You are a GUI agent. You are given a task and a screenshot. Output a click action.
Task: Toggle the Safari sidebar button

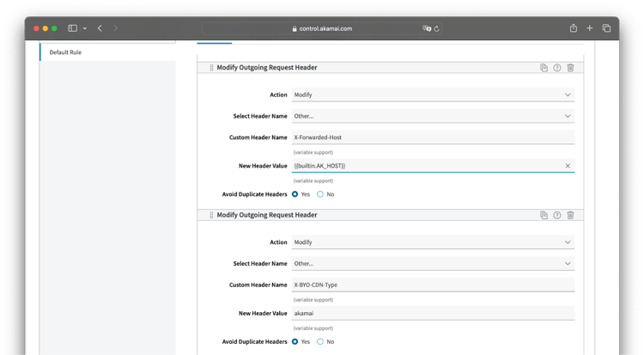(x=73, y=28)
